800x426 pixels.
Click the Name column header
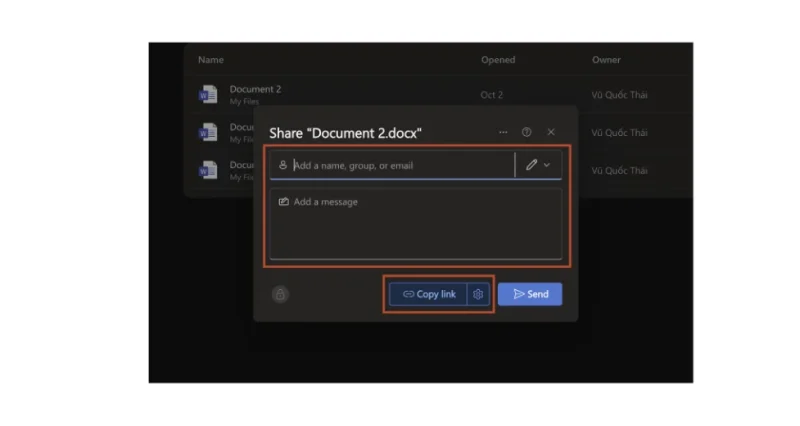[x=211, y=60]
